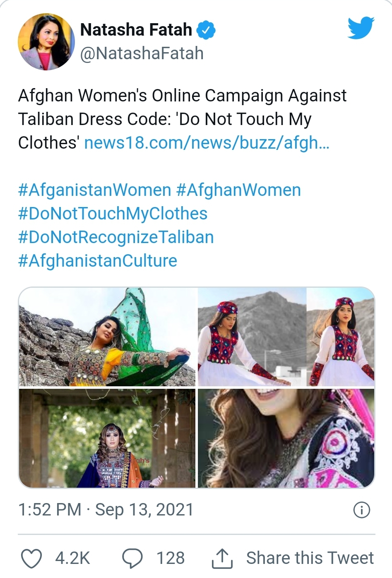Open the news18.com article link

click(207, 142)
